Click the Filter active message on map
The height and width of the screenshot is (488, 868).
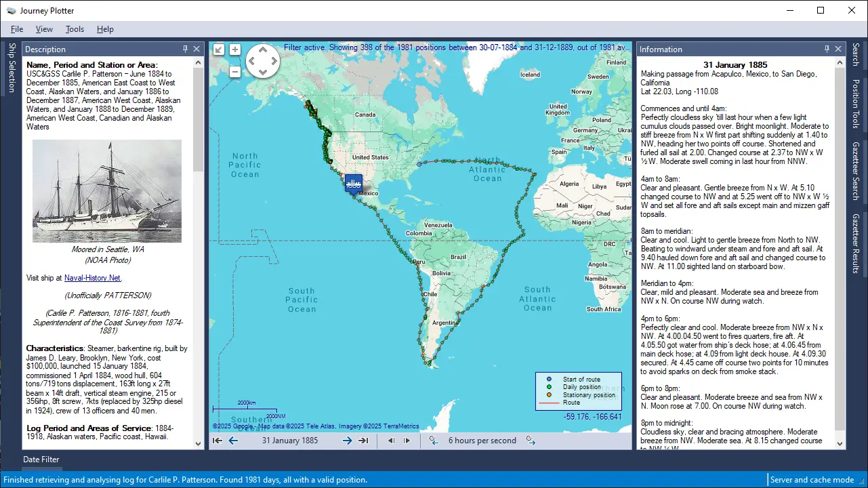pos(458,47)
